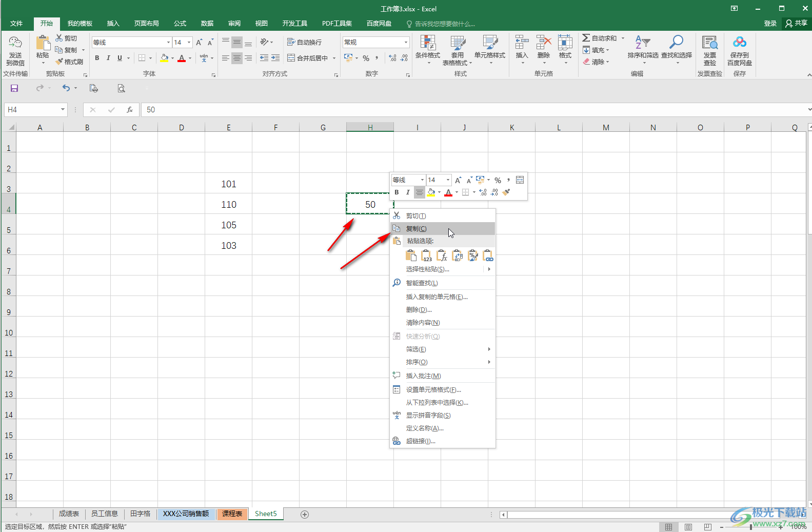Open the ribbon font size dropdown (14)

(x=189, y=42)
